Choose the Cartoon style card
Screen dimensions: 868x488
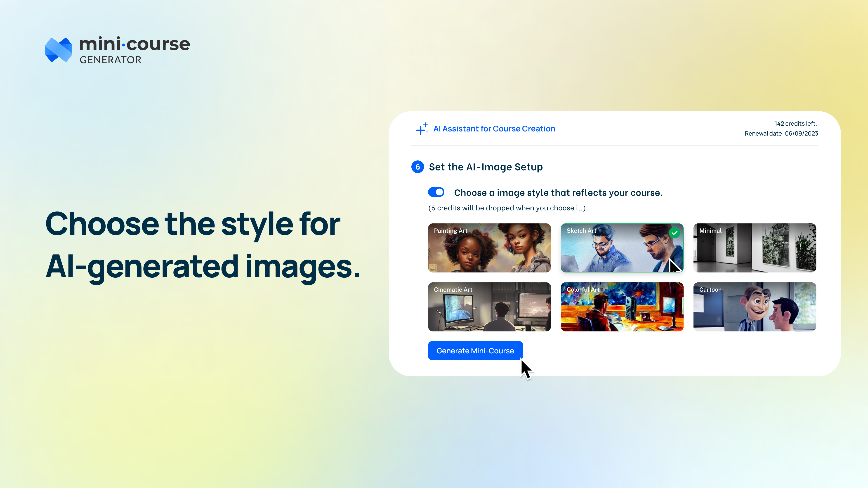(x=755, y=307)
